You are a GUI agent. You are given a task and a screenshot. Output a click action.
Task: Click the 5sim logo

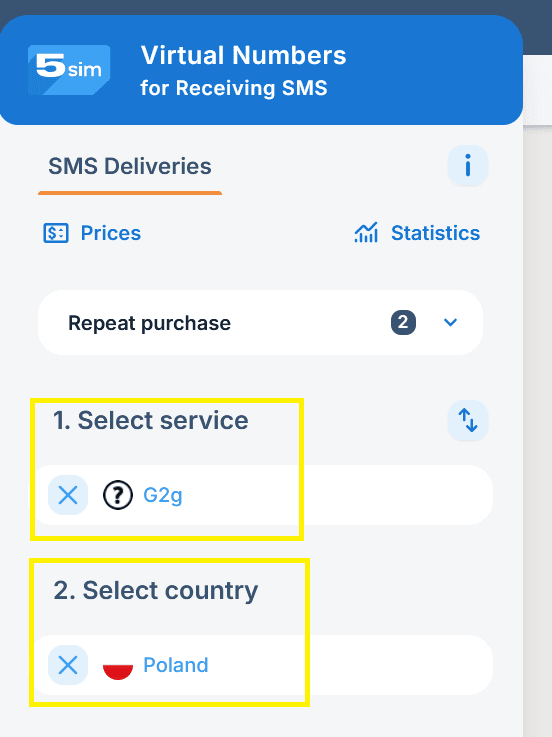(69, 70)
